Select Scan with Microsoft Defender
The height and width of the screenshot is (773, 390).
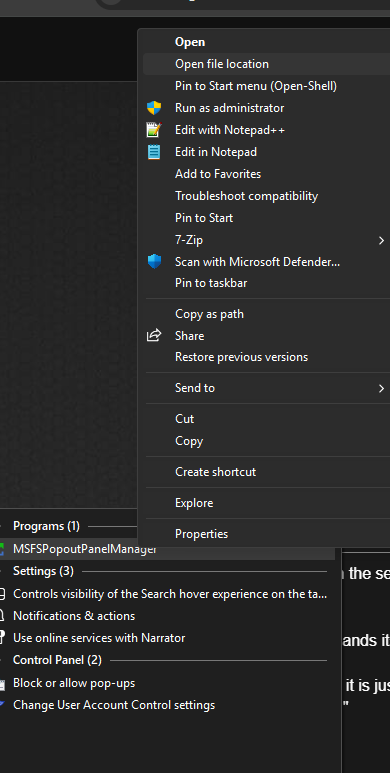click(257, 262)
